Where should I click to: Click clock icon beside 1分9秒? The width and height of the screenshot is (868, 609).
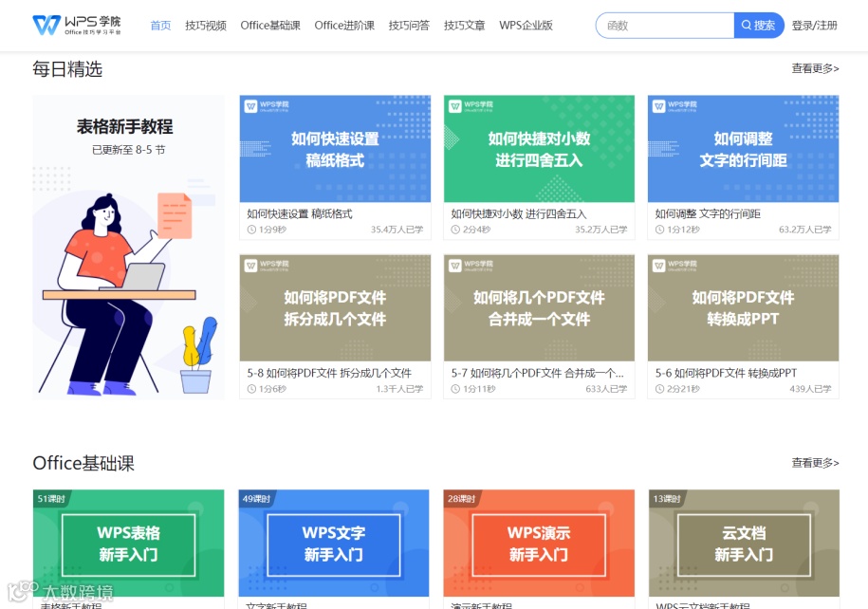tap(251, 230)
